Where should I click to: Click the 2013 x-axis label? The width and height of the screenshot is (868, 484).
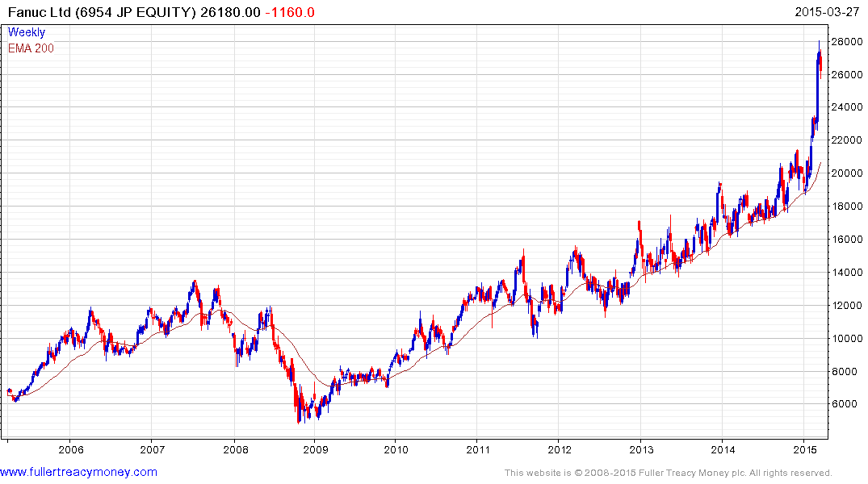point(642,449)
